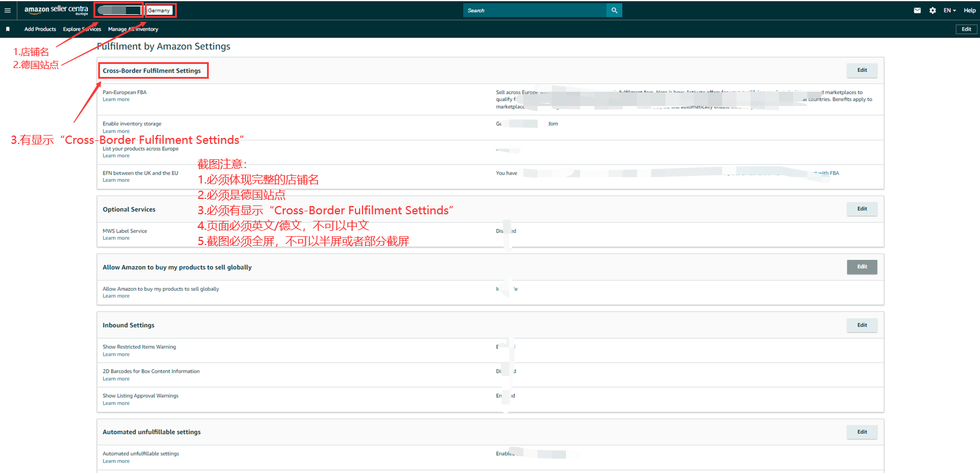Click the search magnifier button
The height and width of the screenshot is (473, 980).
pos(614,10)
